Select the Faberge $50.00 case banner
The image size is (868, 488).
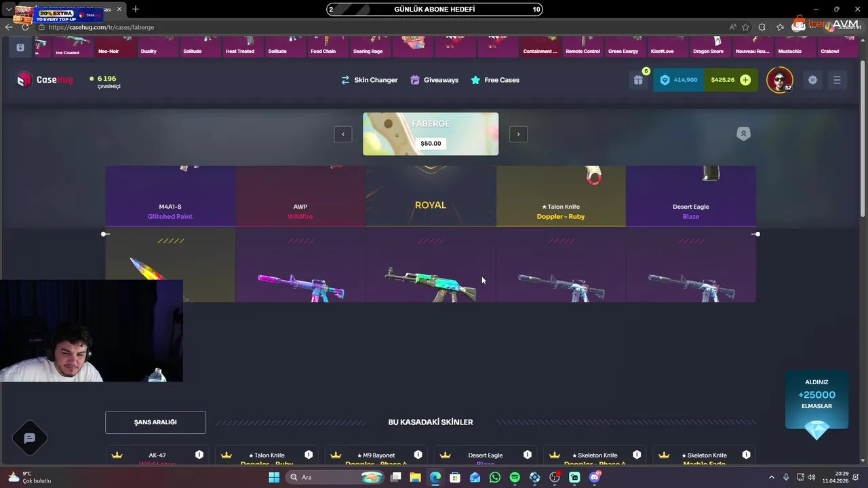click(x=431, y=134)
